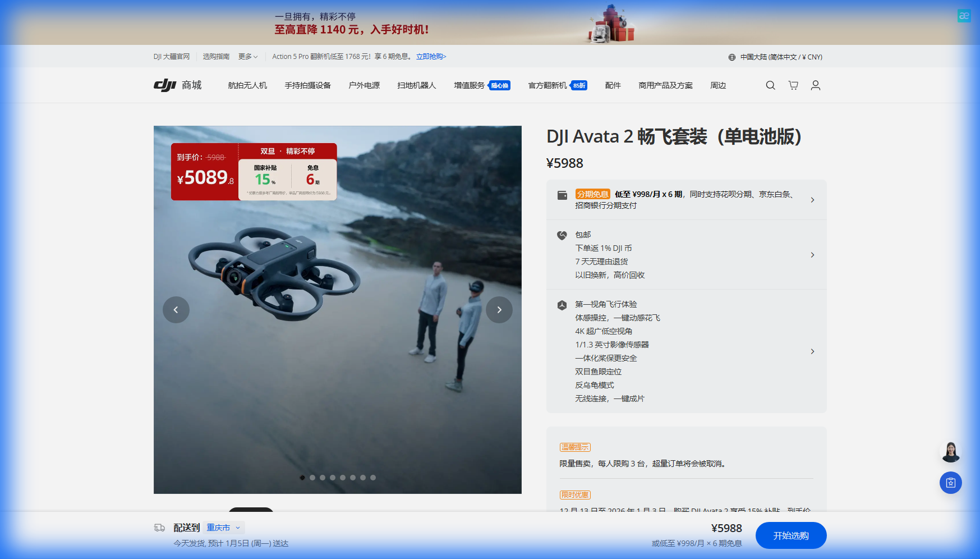Screen dimensions: 980x559
Task: Click the blue camera scan icon
Action: click(x=950, y=482)
